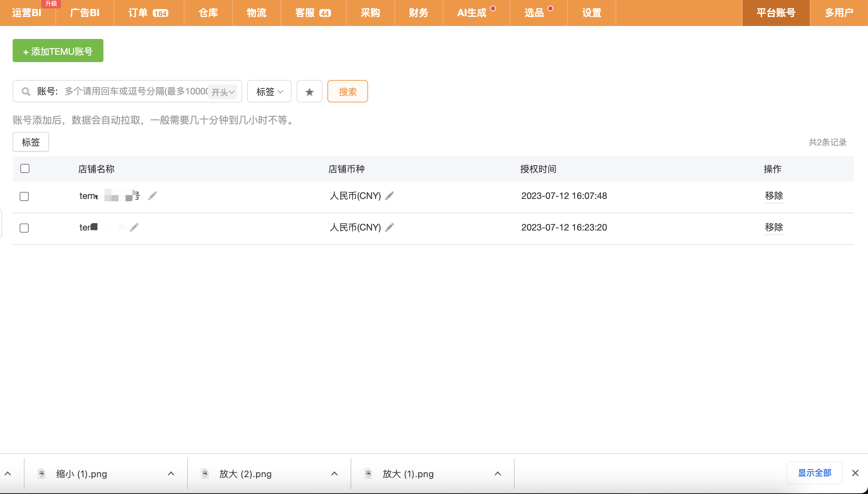The image size is (868, 494).
Task: Open the 开头 match-mode dropdown
Action: [x=223, y=92]
